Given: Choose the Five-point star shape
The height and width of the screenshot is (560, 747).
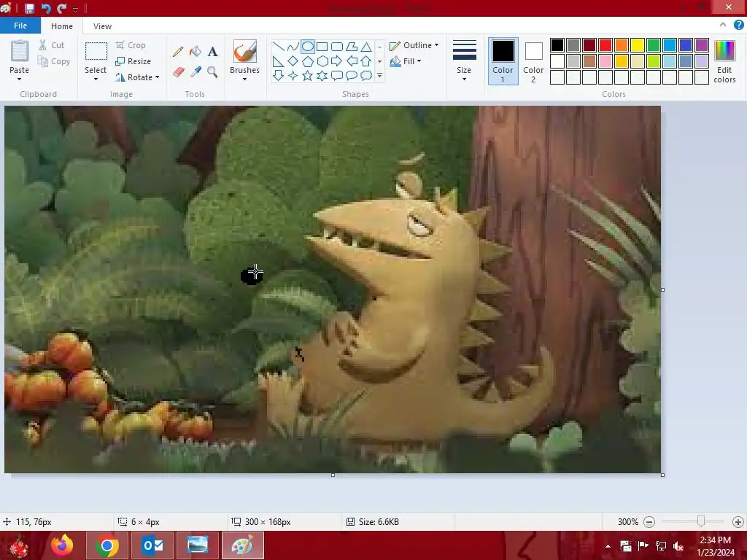Looking at the screenshot, I should pyautogui.click(x=308, y=75).
